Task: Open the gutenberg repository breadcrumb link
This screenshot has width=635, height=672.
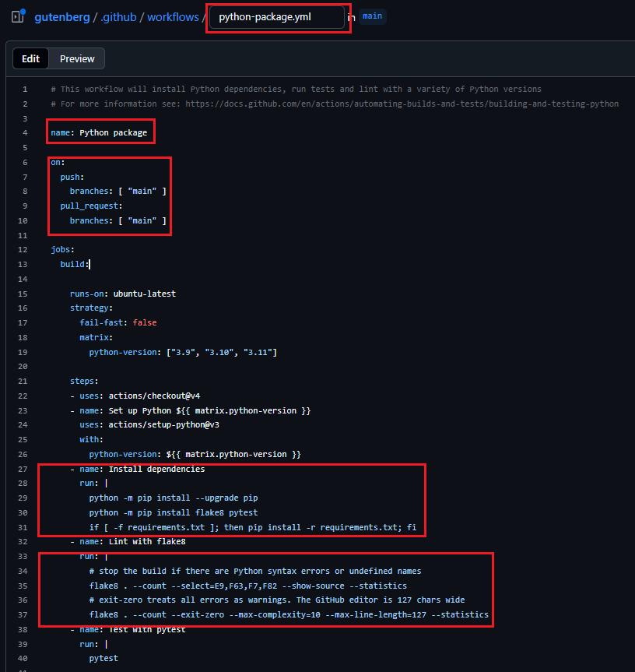Action: point(63,16)
